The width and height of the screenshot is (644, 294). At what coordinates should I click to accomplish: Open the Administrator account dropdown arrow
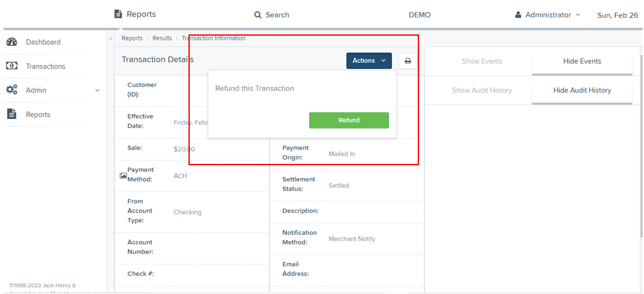coord(578,15)
